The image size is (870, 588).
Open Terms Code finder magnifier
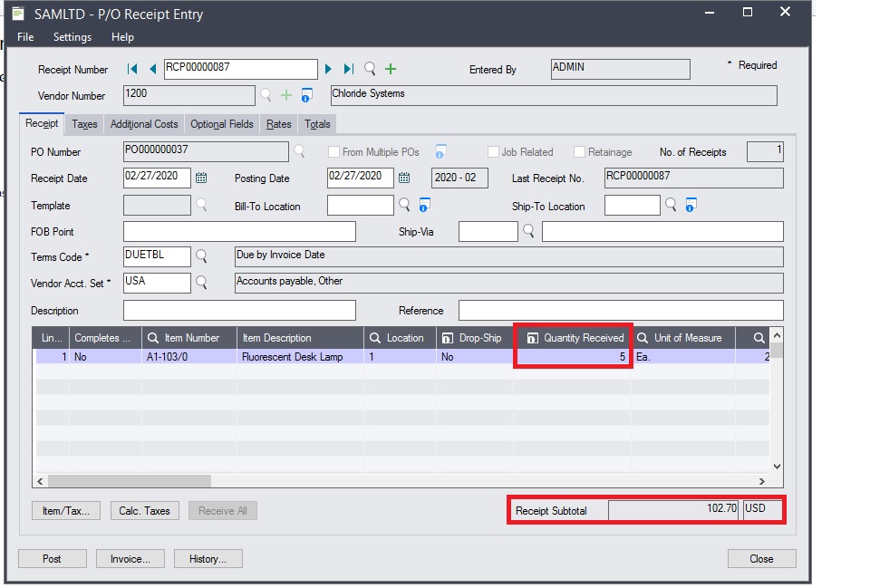[x=201, y=255]
